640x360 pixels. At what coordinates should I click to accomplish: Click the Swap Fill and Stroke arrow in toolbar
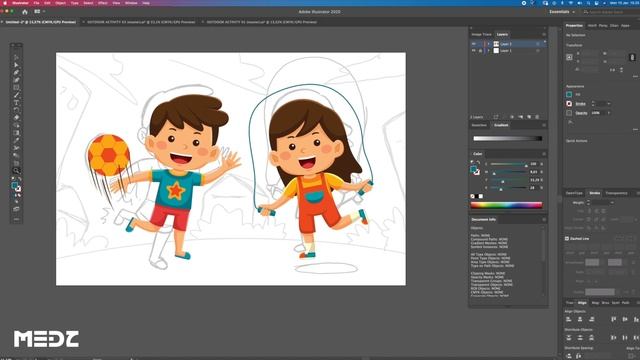(20, 179)
